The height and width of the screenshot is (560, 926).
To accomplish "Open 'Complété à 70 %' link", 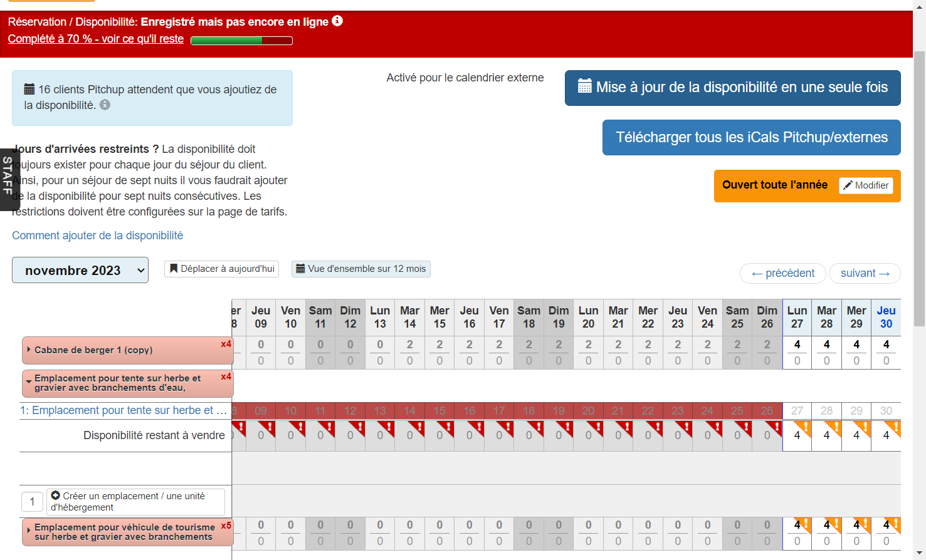I will [x=96, y=39].
